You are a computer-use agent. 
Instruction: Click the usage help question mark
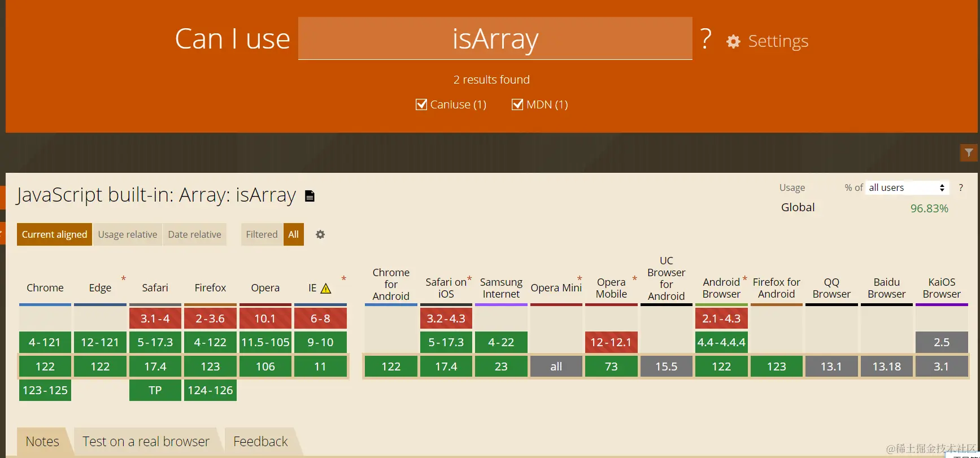click(x=961, y=187)
